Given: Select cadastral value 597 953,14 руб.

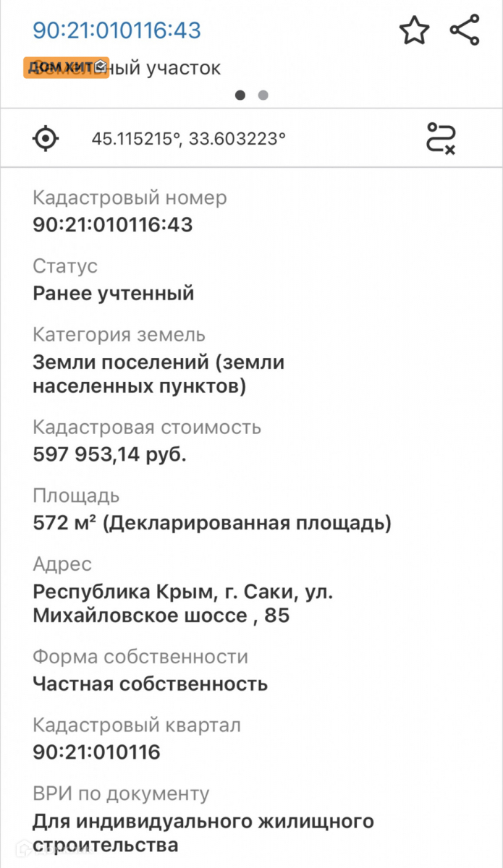Looking at the screenshot, I should [109, 454].
